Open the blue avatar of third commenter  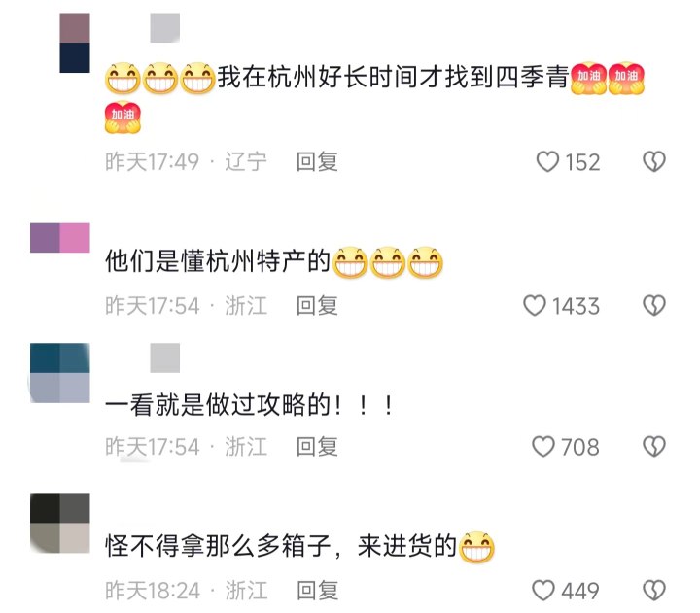click(60, 373)
